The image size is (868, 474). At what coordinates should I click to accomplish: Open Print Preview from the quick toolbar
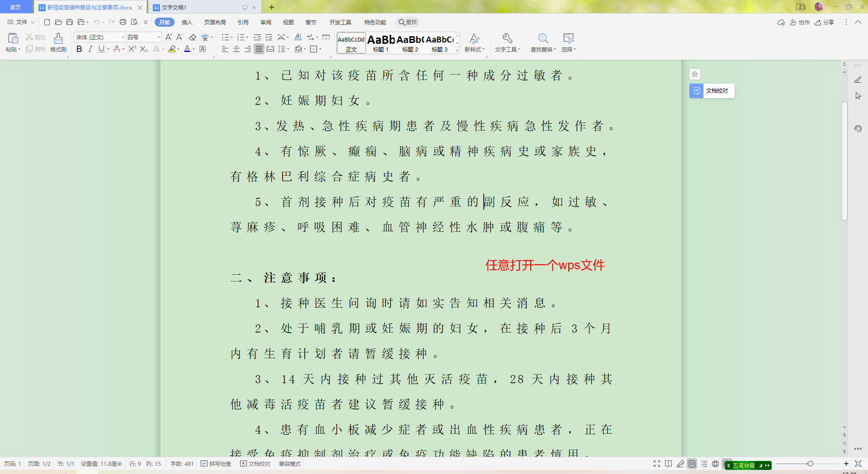click(x=134, y=22)
